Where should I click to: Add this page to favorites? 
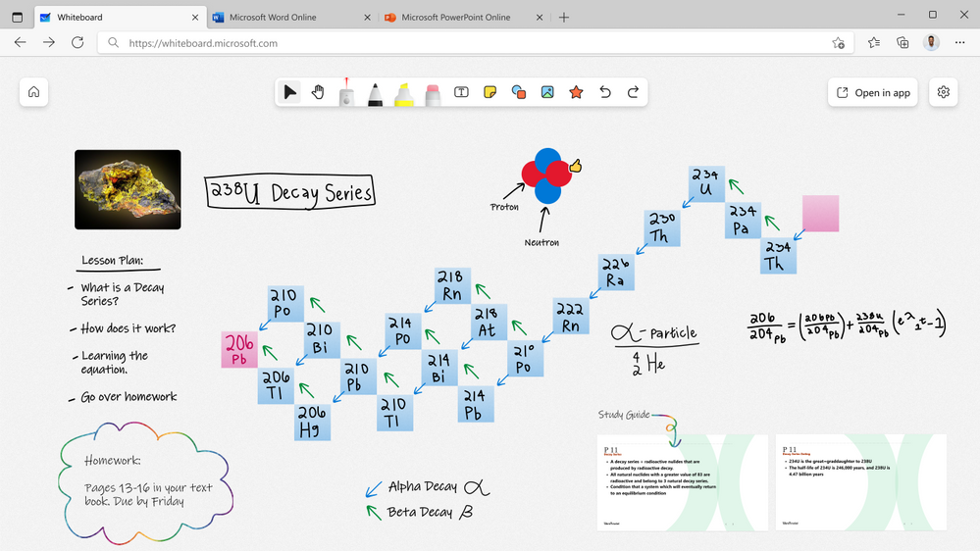pos(838,43)
